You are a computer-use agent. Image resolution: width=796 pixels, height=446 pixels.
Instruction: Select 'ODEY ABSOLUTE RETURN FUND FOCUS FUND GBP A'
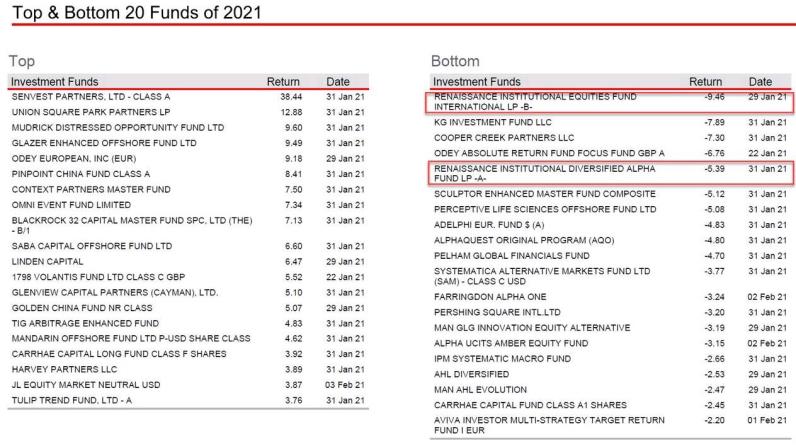pos(549,153)
